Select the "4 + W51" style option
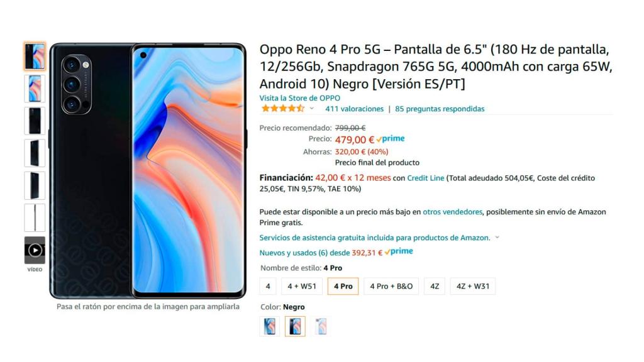This screenshot has height=362, width=644. (x=302, y=286)
